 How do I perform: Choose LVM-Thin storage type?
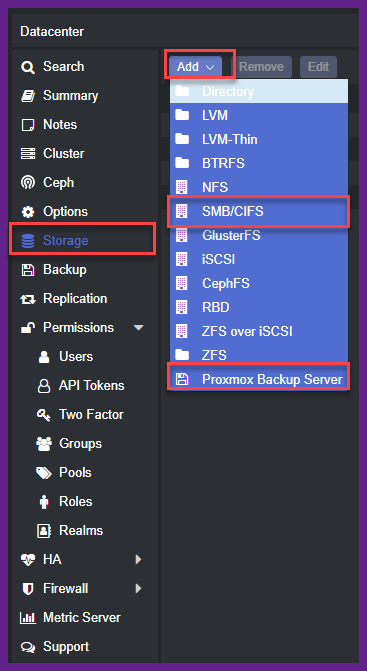point(259,139)
